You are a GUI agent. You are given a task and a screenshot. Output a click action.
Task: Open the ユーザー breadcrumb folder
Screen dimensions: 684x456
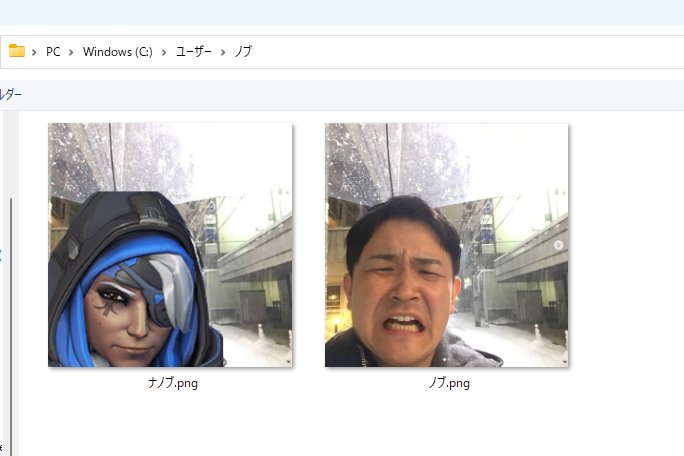(194, 51)
